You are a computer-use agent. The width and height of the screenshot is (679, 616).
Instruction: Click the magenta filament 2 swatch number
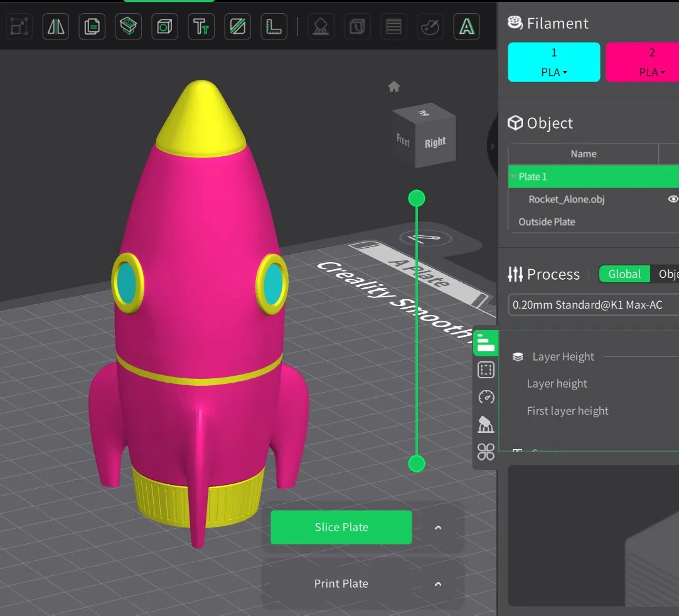pos(652,53)
